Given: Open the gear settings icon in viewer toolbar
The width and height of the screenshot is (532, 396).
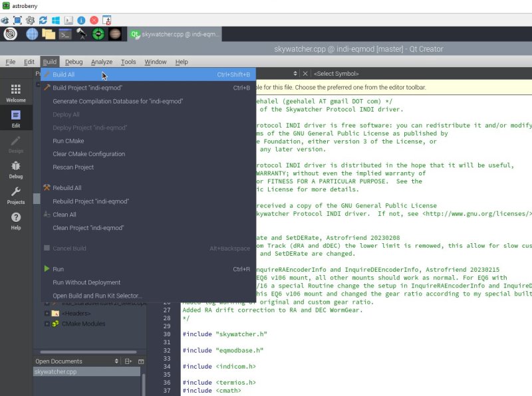Looking at the screenshot, I should (30, 21).
